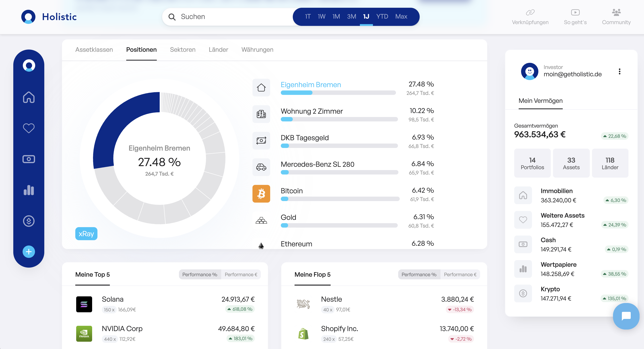Click the gold bars icon
Viewport: 644px width, 349px height.
[x=261, y=220]
